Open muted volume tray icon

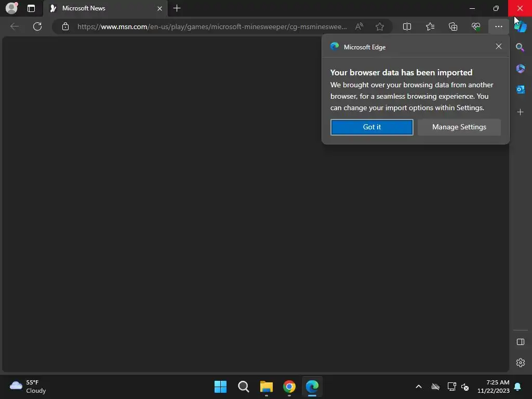pos(465,387)
